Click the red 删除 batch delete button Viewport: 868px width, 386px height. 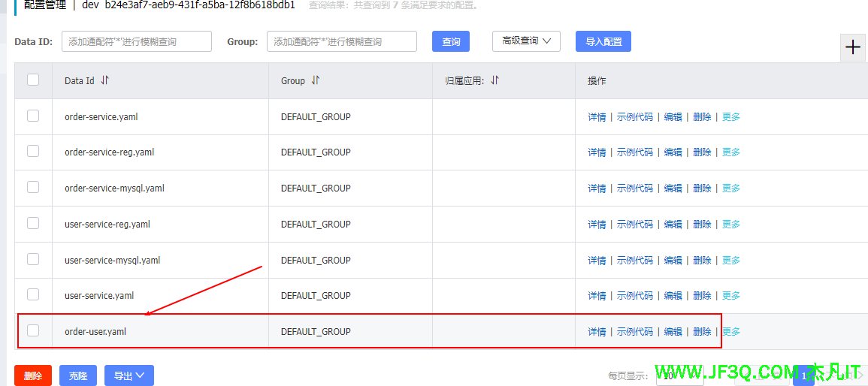point(33,375)
